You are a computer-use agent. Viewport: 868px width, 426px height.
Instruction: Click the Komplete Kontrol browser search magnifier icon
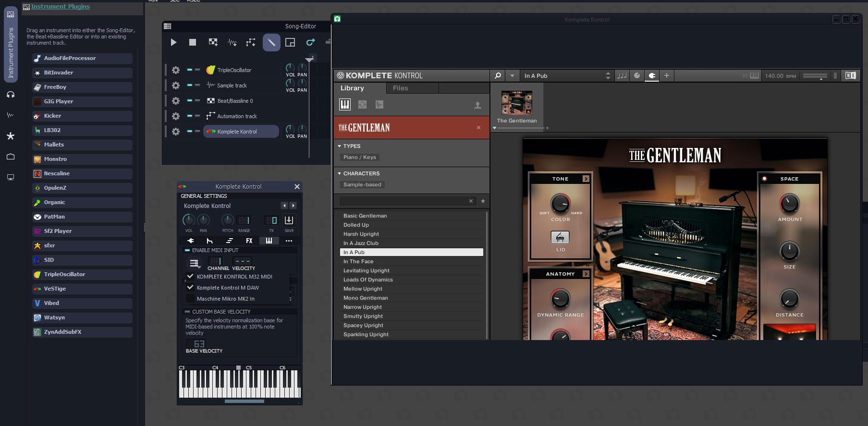[x=498, y=75]
